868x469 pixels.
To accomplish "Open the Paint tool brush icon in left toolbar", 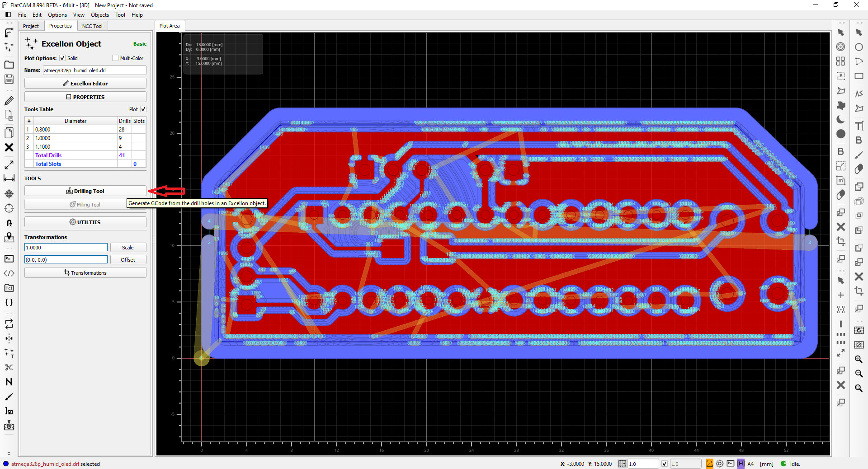I will coord(9,396).
